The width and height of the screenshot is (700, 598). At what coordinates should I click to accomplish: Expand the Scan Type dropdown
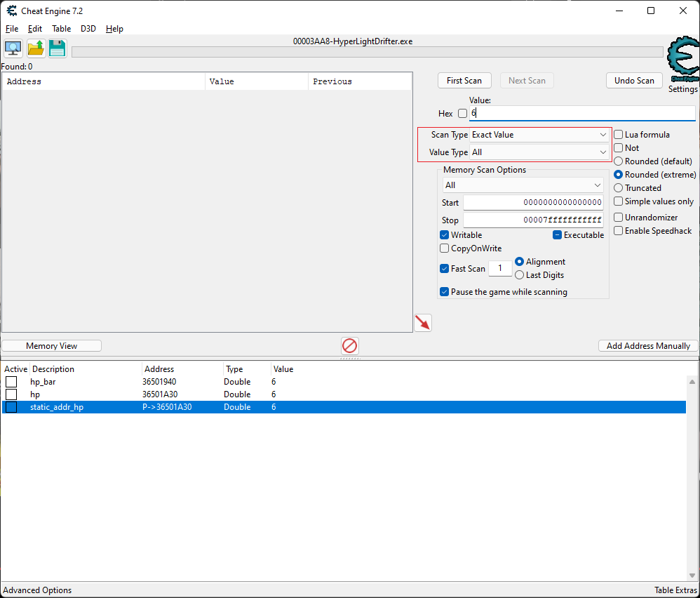pyautogui.click(x=539, y=135)
